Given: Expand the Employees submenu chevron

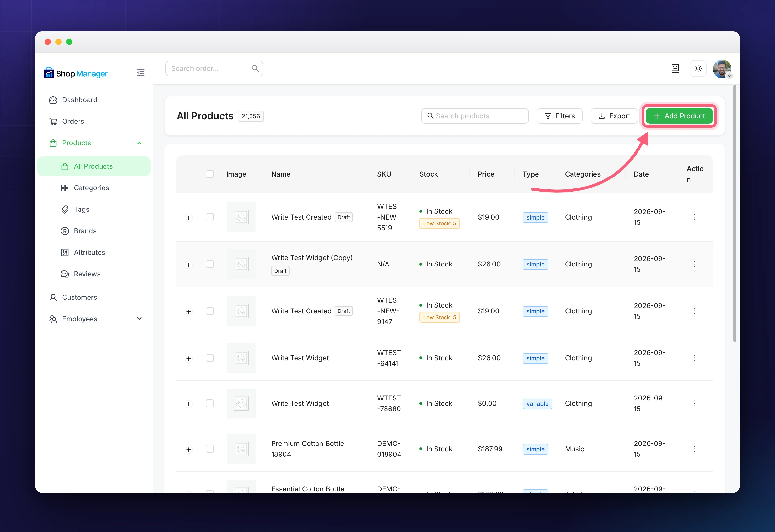Looking at the screenshot, I should (139, 319).
